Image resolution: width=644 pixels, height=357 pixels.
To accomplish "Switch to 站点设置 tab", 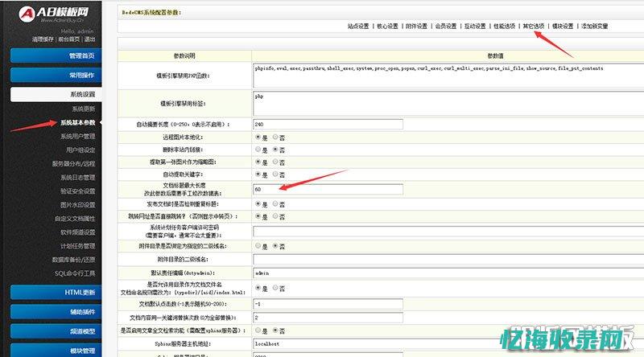I will (358, 27).
